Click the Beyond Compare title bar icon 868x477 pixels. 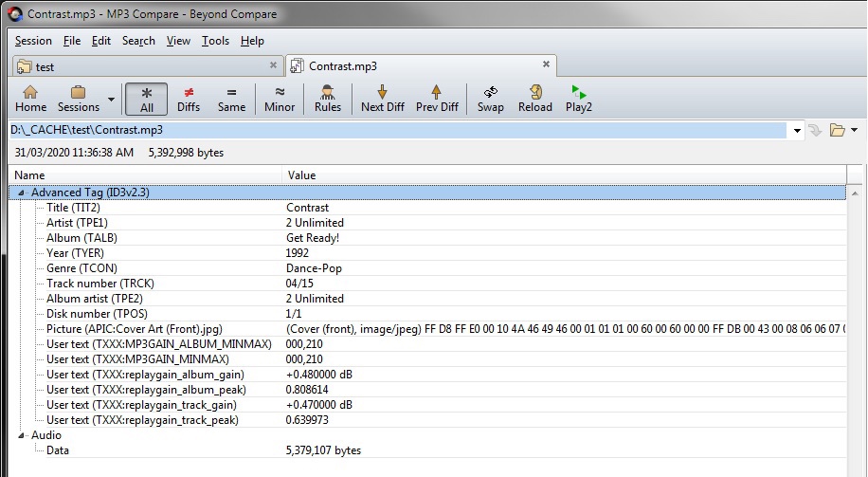(x=15, y=14)
